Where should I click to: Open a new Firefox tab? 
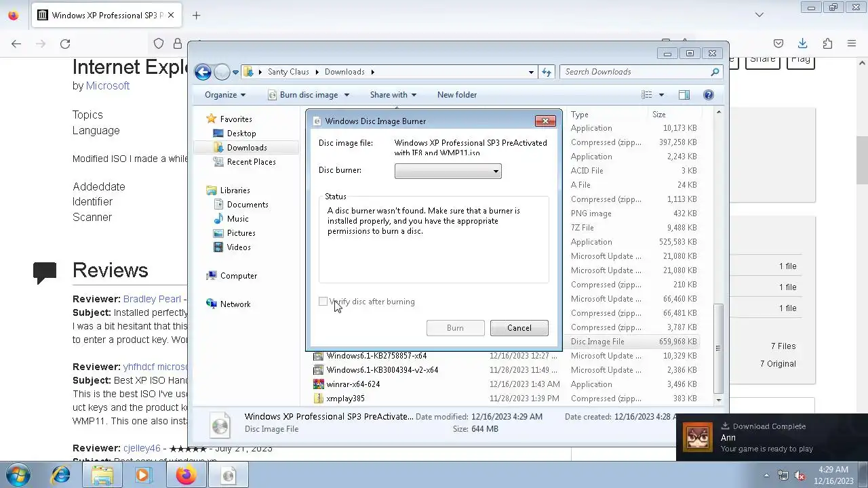click(196, 15)
